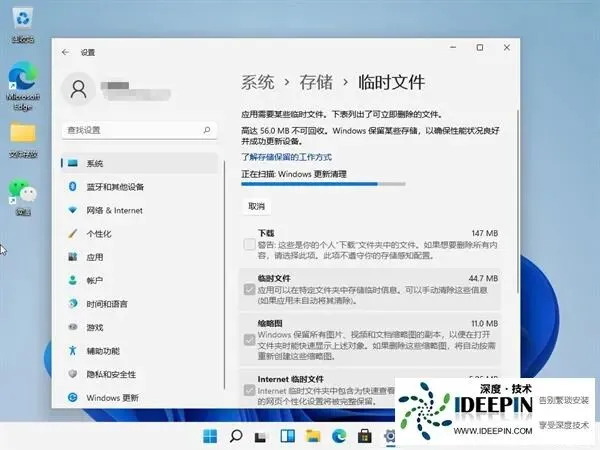Click the shield icon for 隐私和安全性
Image resolution: width=600 pixels, height=450 pixels.
(x=73, y=374)
